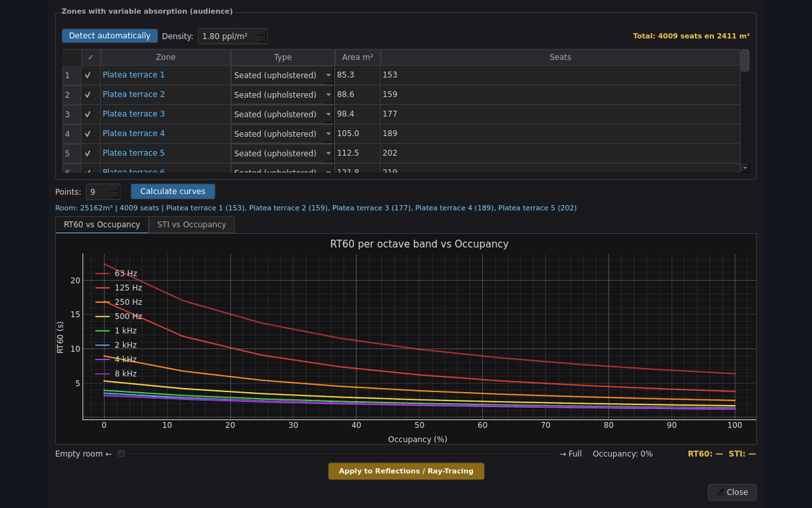Toggle the Platea terrace 3 checkbox
The width and height of the screenshot is (812, 508).
[88, 114]
